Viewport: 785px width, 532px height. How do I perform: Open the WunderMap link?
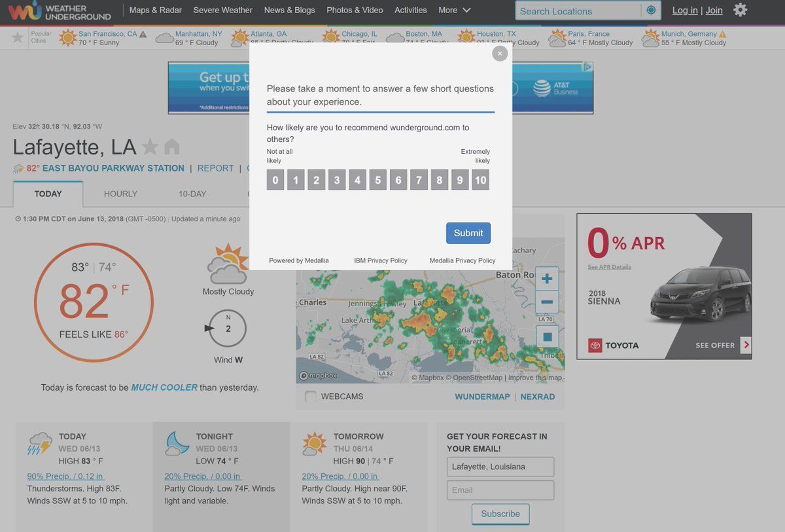pos(482,397)
